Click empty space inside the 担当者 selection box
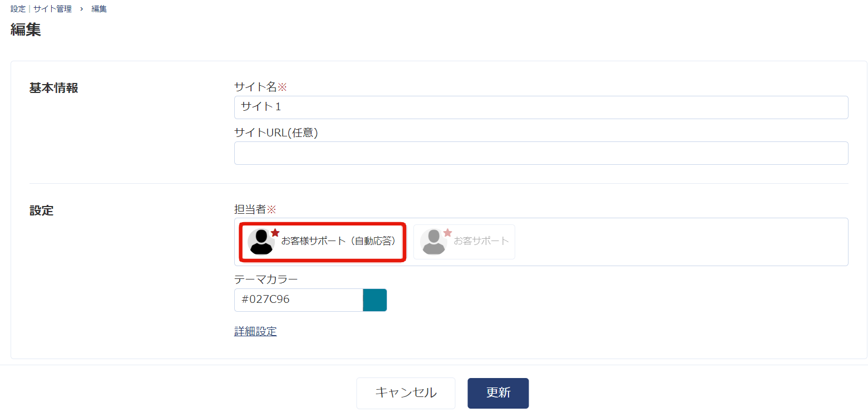Screen dimensions: 868x417 [679, 242]
